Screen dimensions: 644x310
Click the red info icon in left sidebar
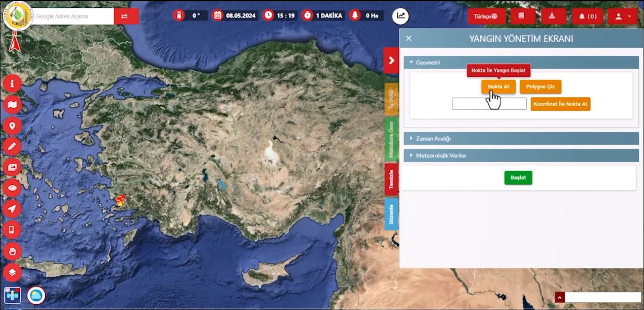click(12, 84)
